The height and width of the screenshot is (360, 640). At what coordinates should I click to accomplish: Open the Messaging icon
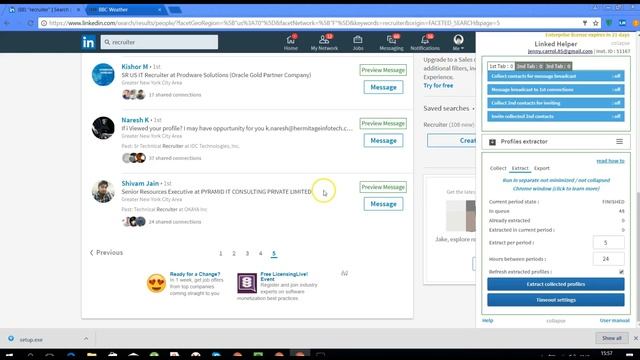391,42
